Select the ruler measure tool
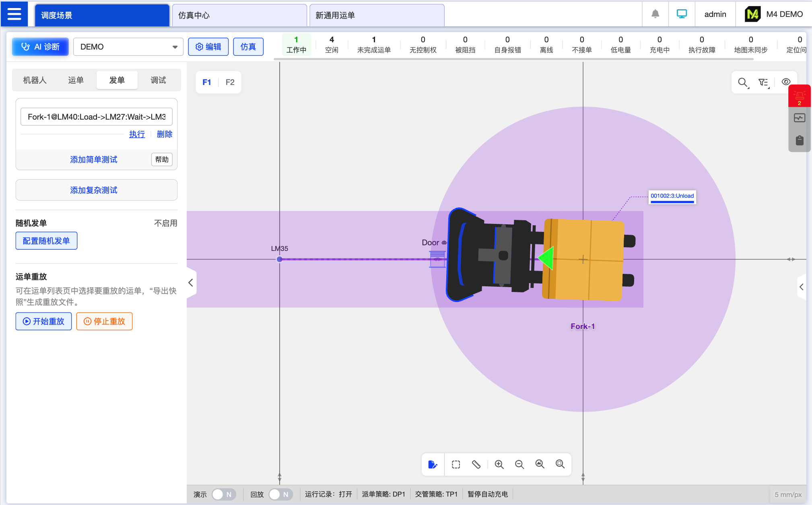 click(x=476, y=464)
